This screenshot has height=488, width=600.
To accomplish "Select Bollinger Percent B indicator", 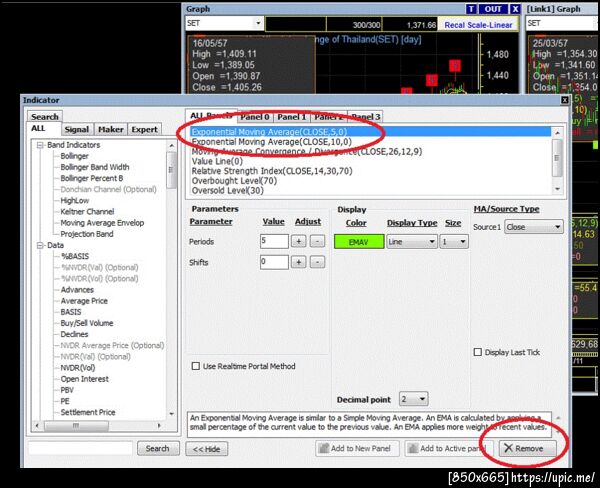I will click(x=91, y=178).
